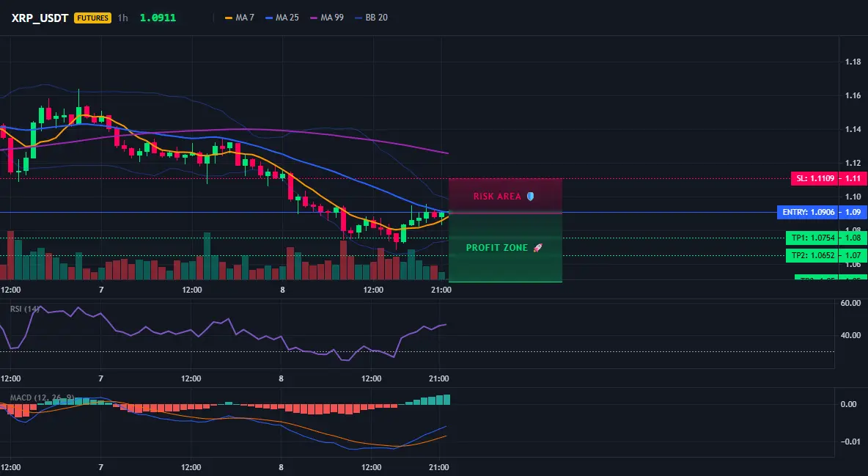Click the 1.14 price axis value
Image resolution: width=868 pixels, height=476 pixels.
coord(853,129)
